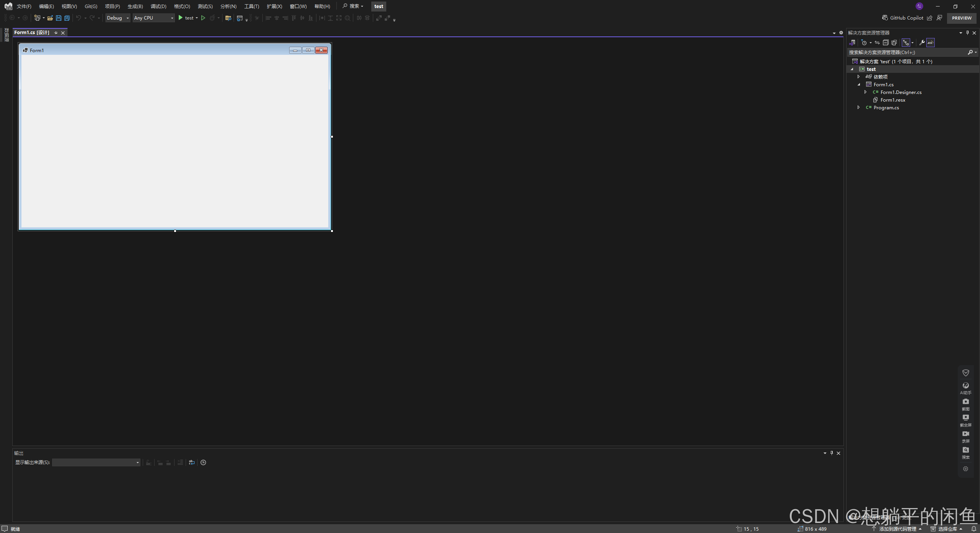Click GitHub Copilot button

[x=903, y=18]
